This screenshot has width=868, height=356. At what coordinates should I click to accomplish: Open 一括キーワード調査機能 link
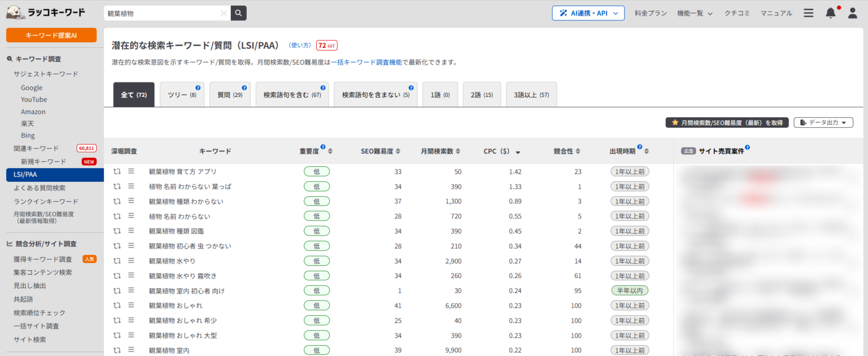pyautogui.click(x=366, y=62)
